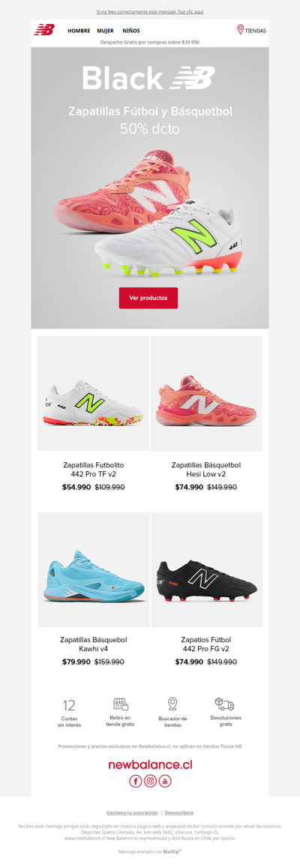Viewport: 300px width, 868px height.
Task: Click the Retiro en tienda gratis icon
Action: pyautogui.click(x=121, y=704)
